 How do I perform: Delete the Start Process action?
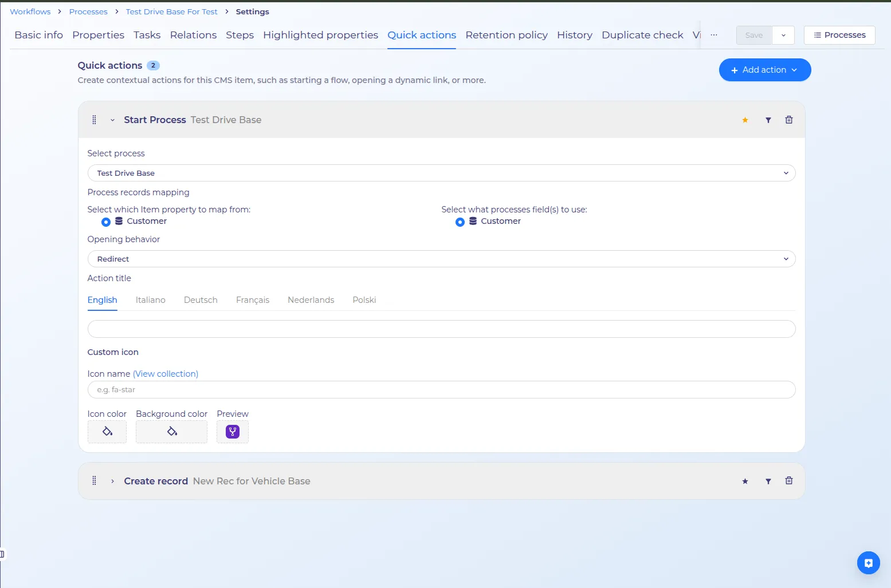(x=789, y=120)
